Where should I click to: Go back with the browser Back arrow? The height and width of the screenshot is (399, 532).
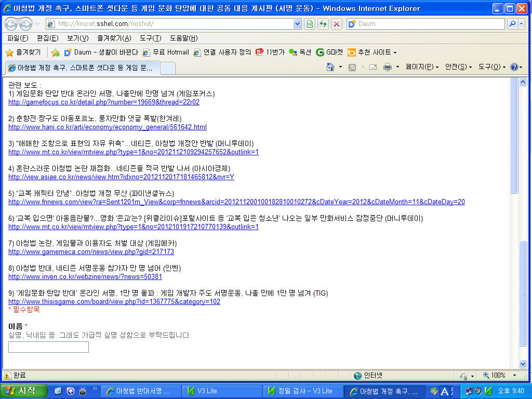(x=11, y=24)
